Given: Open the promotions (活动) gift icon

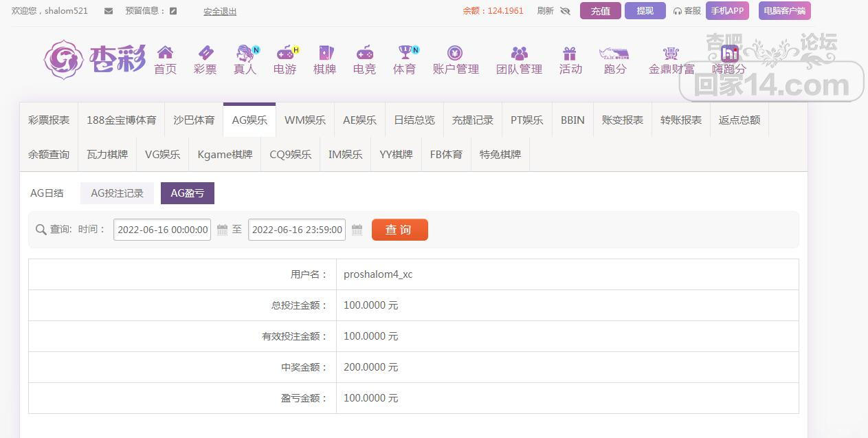Looking at the screenshot, I should coord(570,53).
